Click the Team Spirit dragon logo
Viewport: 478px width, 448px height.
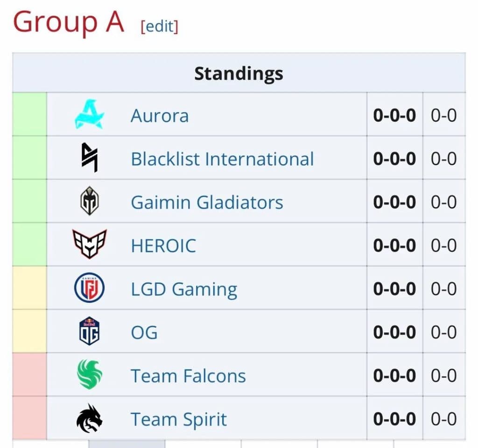(89, 419)
